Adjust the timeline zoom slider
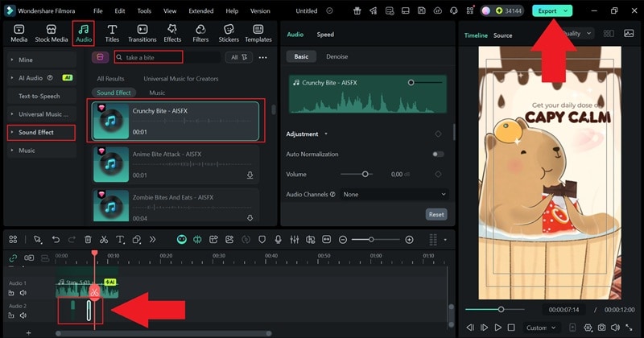 pos(371,240)
